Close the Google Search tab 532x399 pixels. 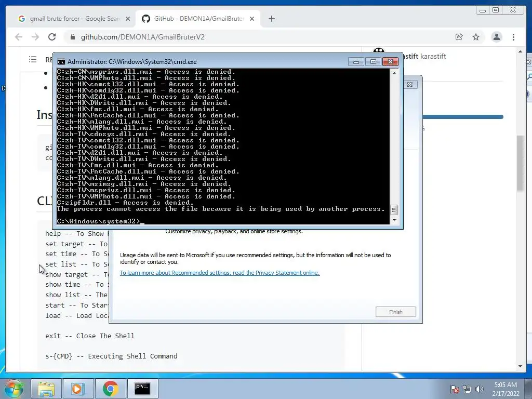128,19
